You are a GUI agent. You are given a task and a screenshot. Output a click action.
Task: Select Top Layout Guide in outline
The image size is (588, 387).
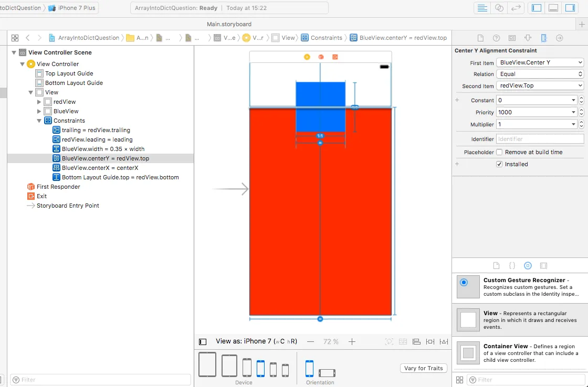coord(69,73)
